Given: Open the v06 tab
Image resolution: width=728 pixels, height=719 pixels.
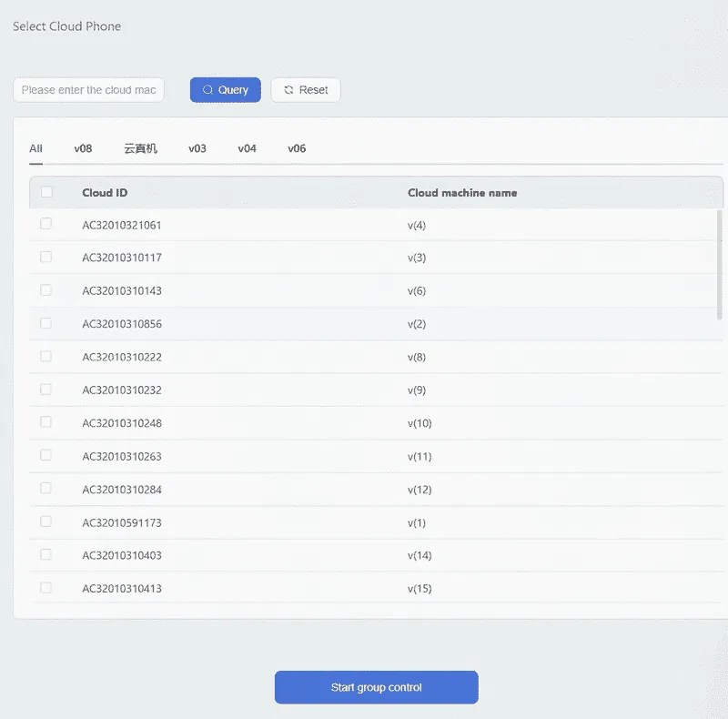Looking at the screenshot, I should 296,147.
